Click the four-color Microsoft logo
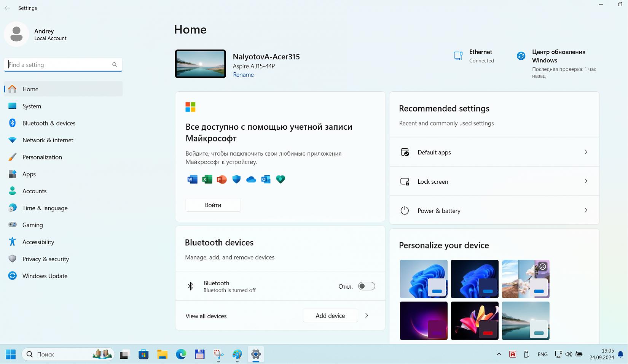This screenshot has height=364, width=628. [x=190, y=107]
